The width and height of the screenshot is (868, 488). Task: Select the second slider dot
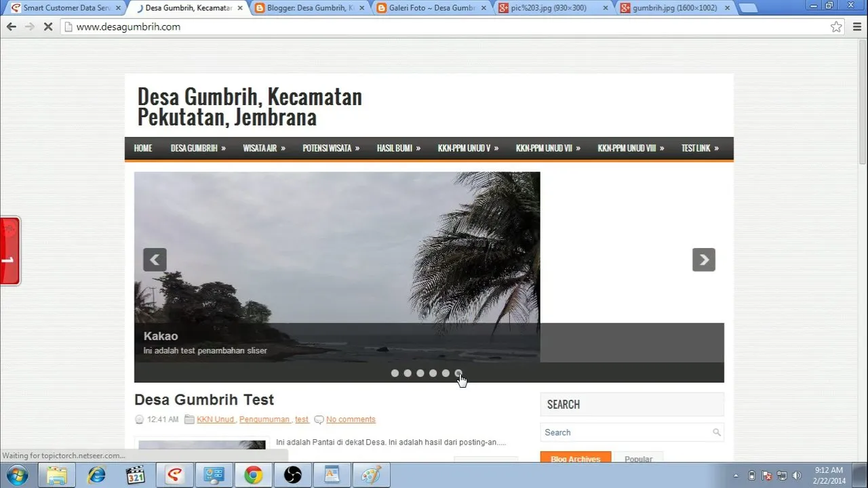408,373
